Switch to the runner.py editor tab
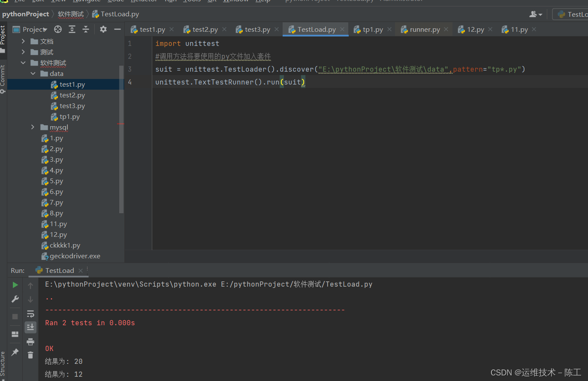The width and height of the screenshot is (588, 381). (x=425, y=30)
